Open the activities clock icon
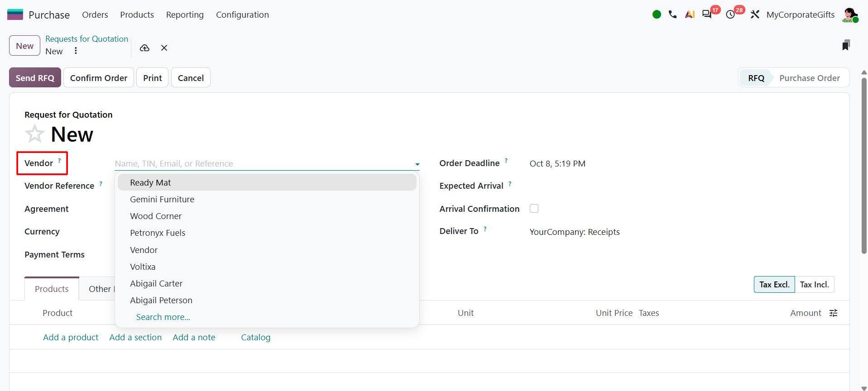 coord(730,14)
